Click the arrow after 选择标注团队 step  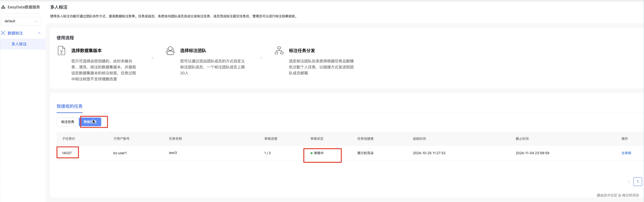click(261, 58)
